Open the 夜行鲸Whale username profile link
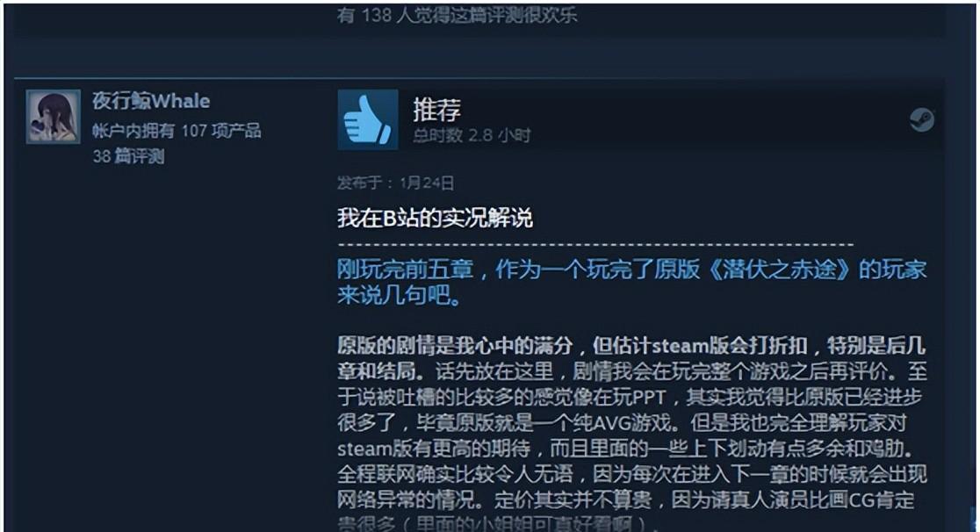980x532 pixels. click(x=151, y=101)
